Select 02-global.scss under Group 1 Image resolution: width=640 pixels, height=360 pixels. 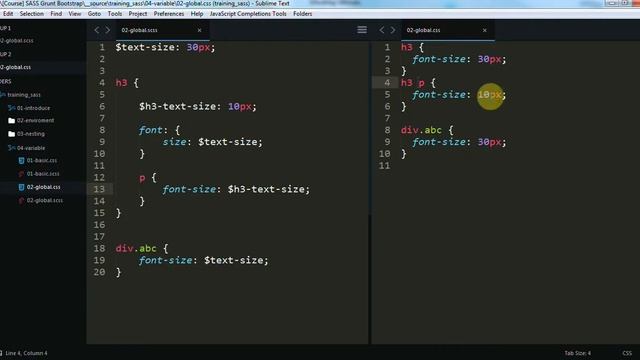[17, 41]
